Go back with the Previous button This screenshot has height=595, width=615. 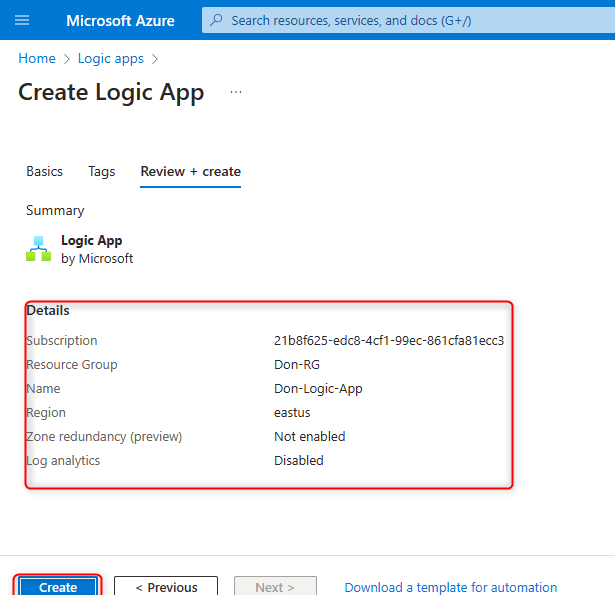[x=166, y=587]
